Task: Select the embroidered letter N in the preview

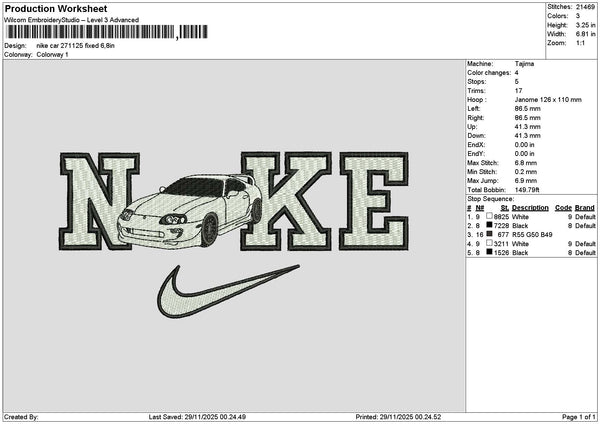Action: point(99,201)
